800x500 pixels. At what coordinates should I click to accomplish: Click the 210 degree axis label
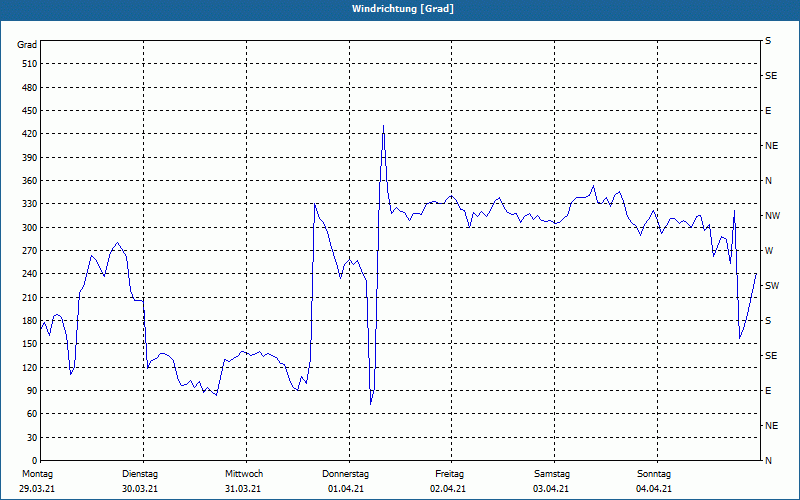30,297
